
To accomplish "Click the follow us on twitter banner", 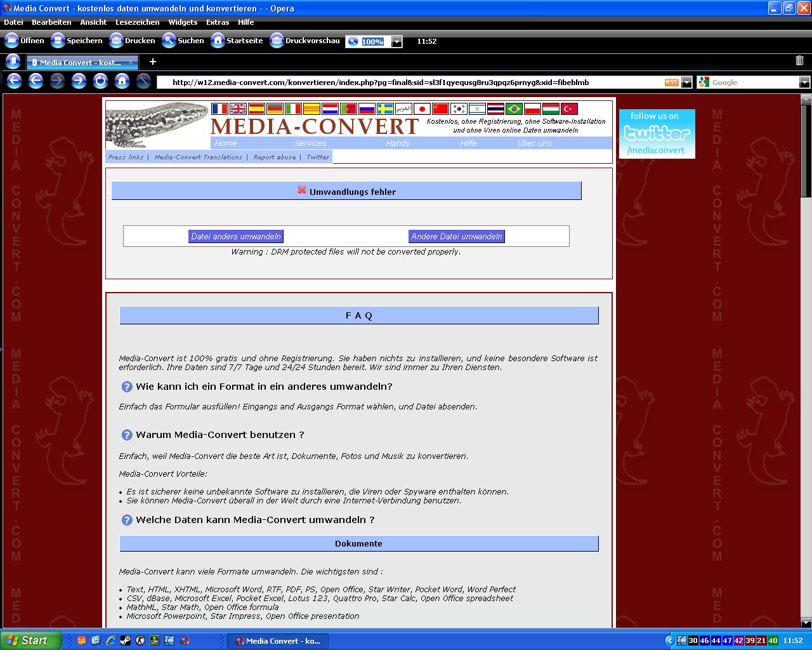I will click(x=657, y=134).
